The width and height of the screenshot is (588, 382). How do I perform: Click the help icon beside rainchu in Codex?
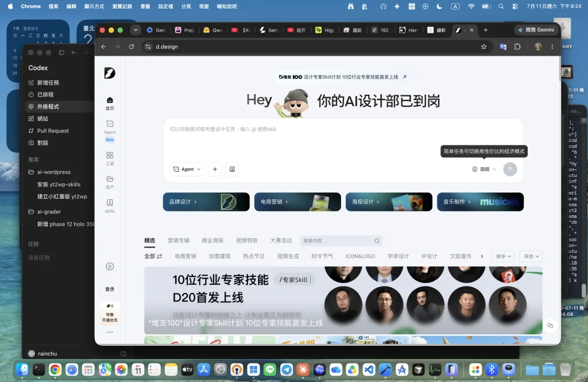tap(123, 353)
